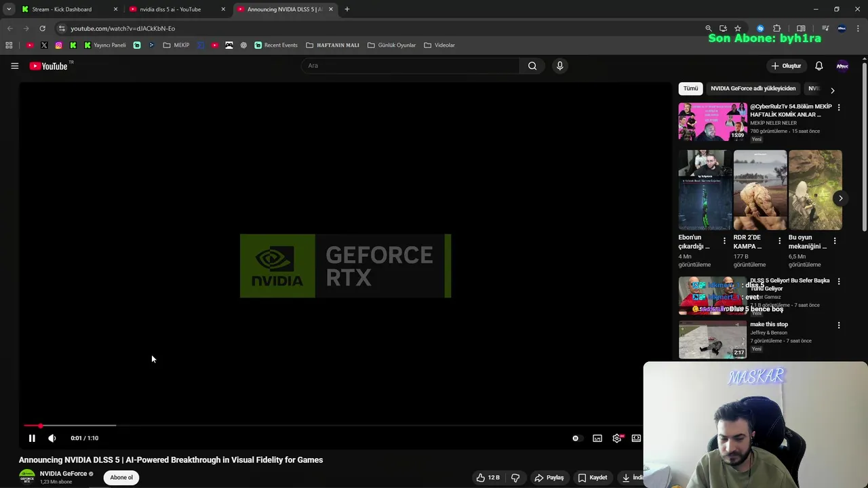
Task: Click the address bar URL
Action: point(123,28)
